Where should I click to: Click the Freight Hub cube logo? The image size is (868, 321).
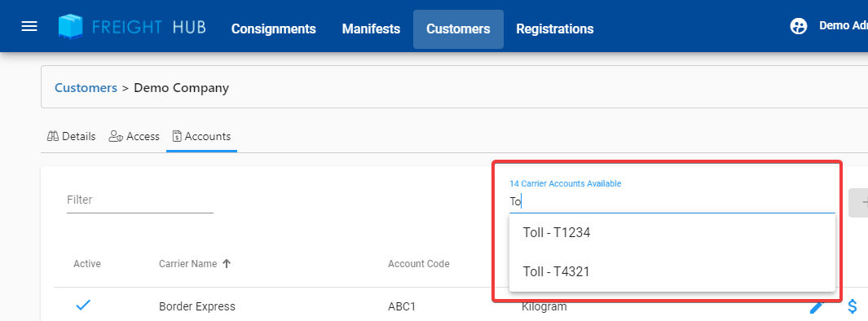pos(71,27)
